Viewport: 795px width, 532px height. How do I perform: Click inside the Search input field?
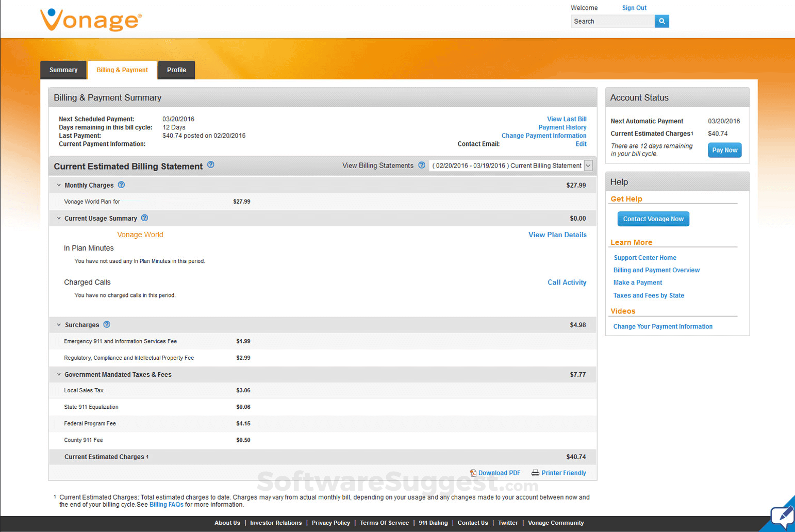click(x=611, y=21)
